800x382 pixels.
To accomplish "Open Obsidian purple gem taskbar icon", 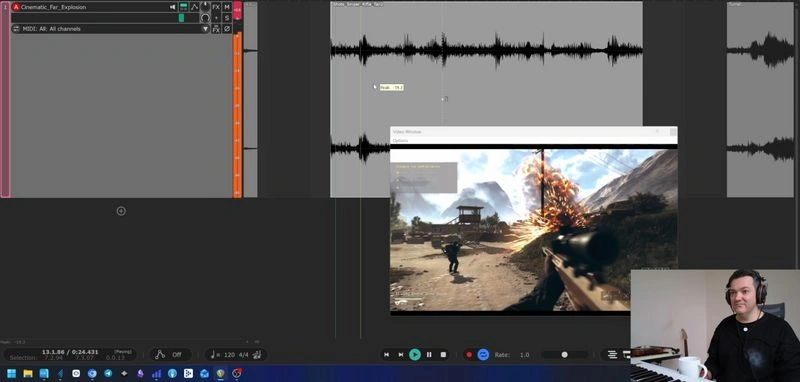I will (x=140, y=373).
